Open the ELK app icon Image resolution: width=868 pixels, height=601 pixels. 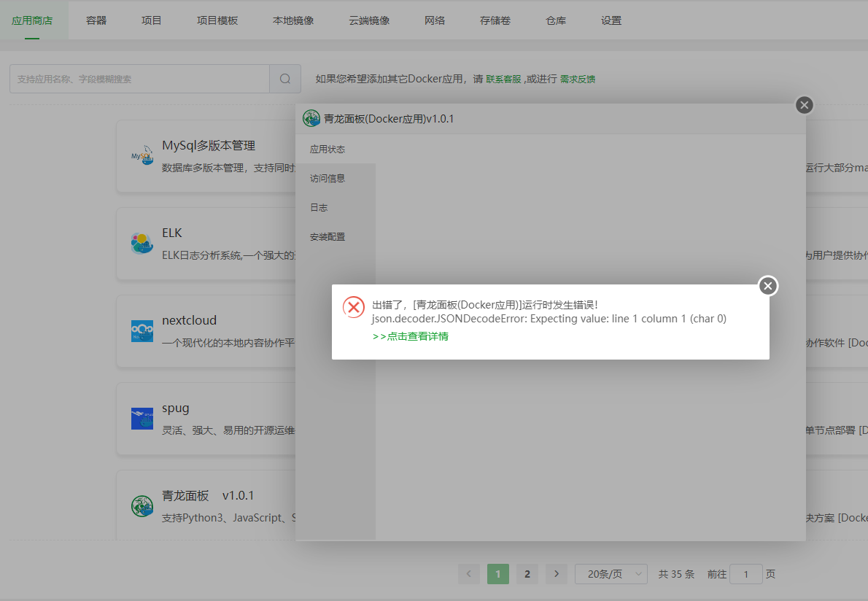142,243
